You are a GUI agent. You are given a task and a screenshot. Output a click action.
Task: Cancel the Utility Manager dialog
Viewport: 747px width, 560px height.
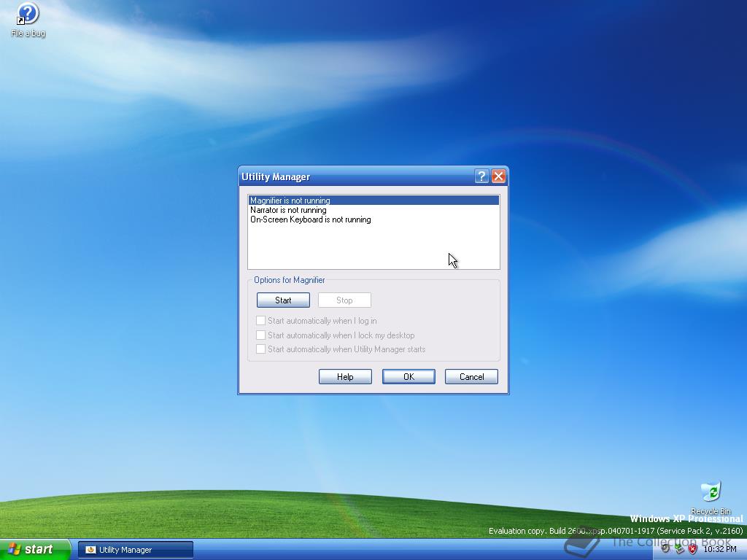472,377
